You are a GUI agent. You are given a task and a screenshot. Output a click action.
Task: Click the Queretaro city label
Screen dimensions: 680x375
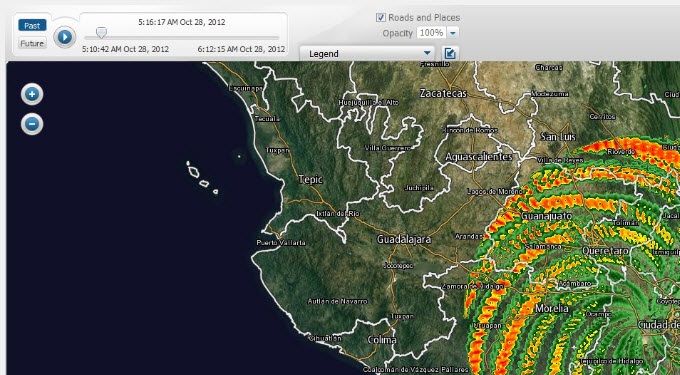pyautogui.click(x=605, y=251)
